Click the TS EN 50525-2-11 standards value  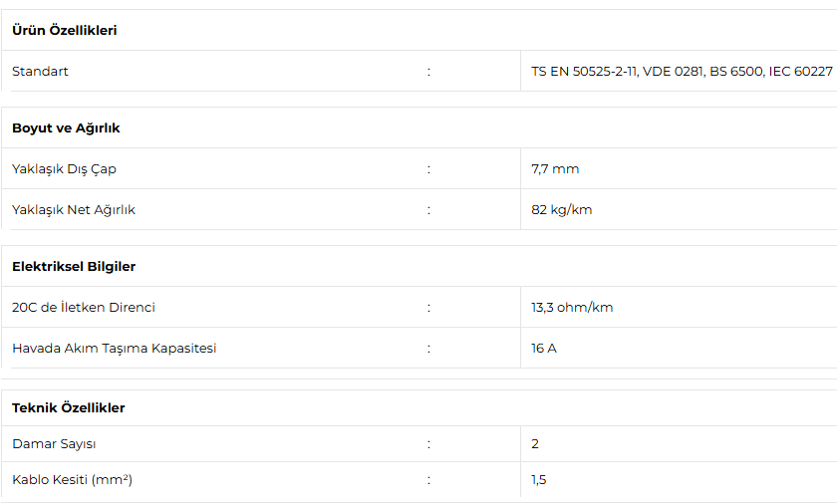[x=682, y=72]
